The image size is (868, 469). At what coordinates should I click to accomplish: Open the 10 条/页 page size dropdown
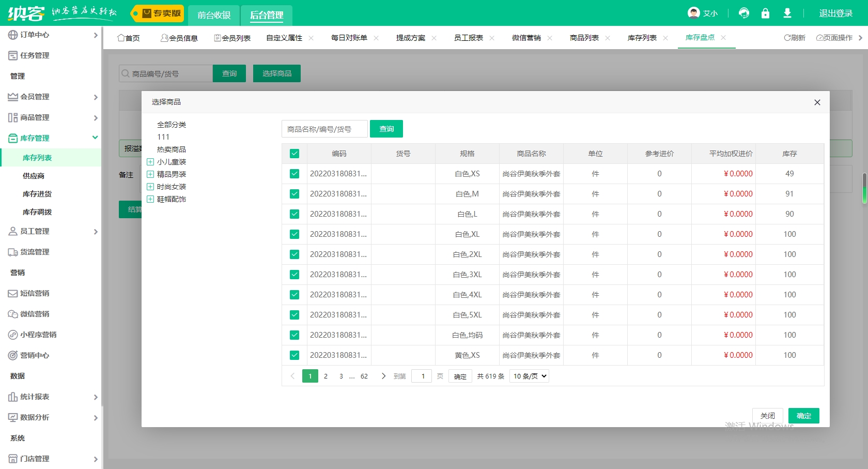pos(529,376)
